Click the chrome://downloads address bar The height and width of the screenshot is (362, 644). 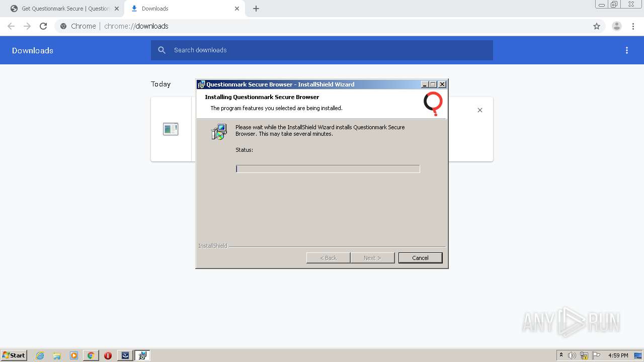coord(322,26)
